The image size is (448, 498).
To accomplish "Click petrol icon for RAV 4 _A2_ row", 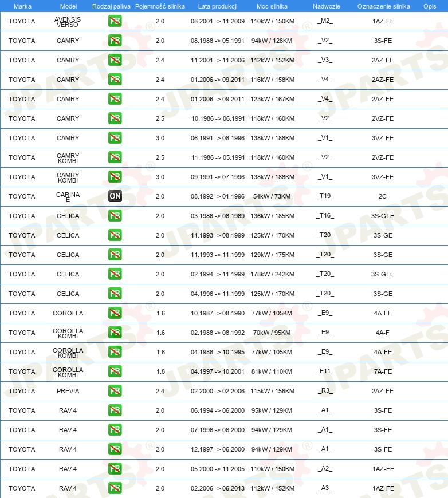I will 115,469.
